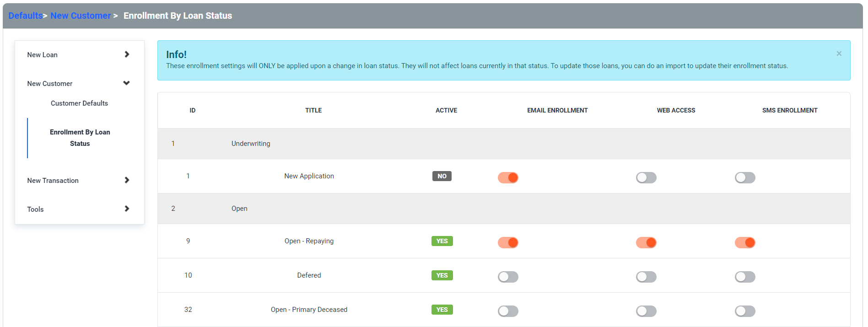Click the Defered title cell

tap(309, 275)
